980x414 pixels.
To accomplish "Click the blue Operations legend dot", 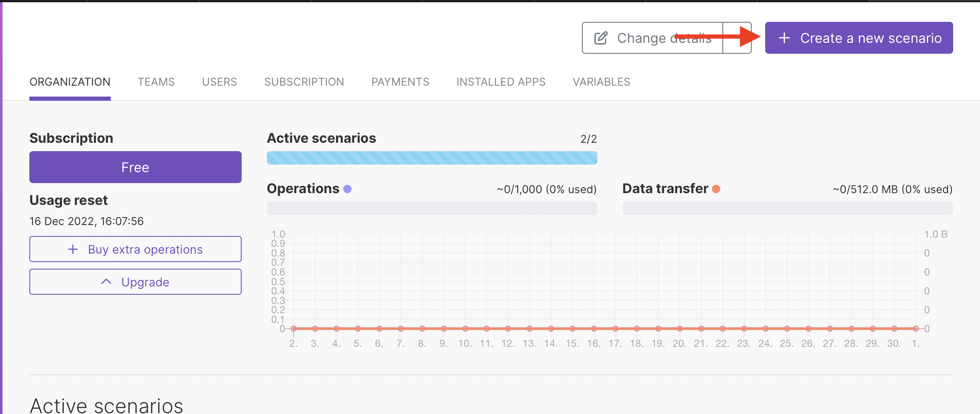I will click(347, 189).
